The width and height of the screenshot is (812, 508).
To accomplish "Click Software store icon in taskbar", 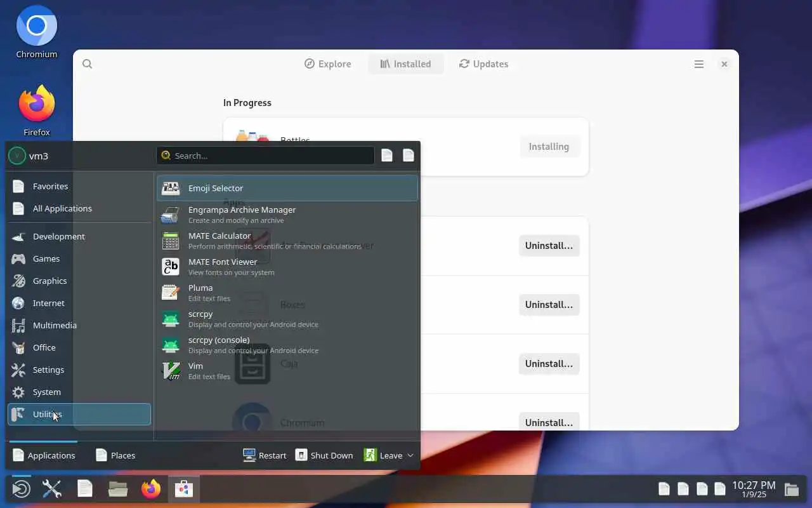I will (184, 489).
